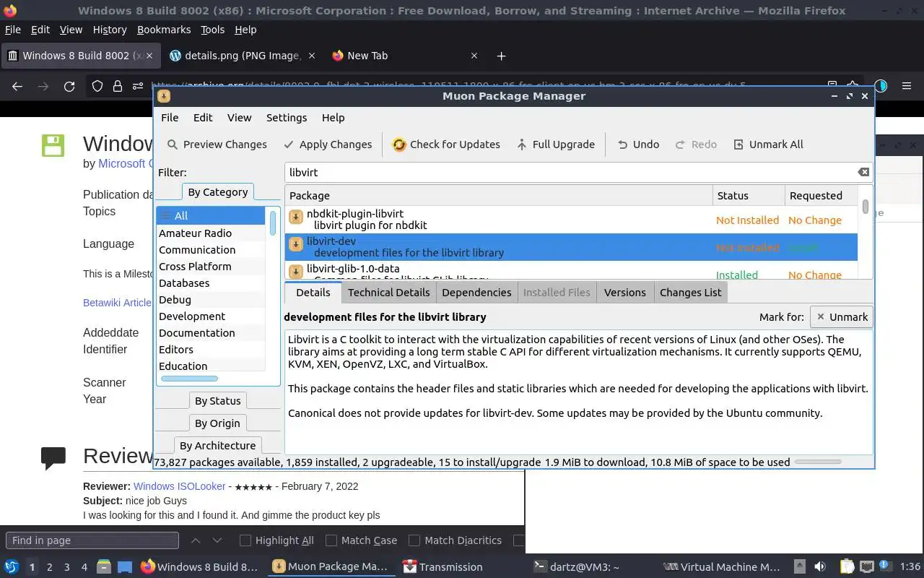
Task: Find next match arrow in find bar
Action: 217,540
